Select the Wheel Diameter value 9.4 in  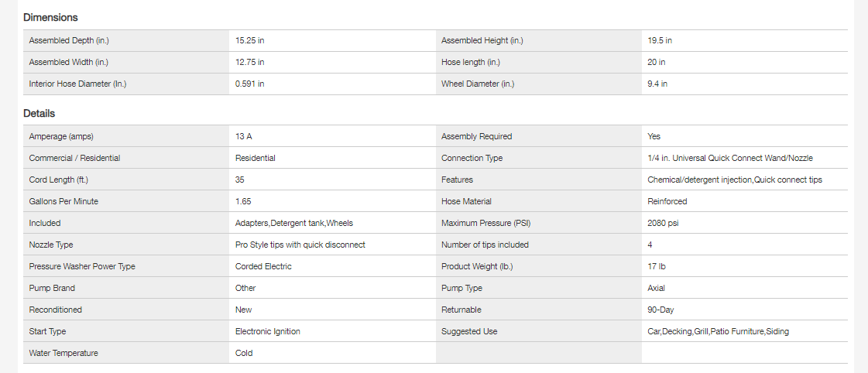click(x=657, y=84)
